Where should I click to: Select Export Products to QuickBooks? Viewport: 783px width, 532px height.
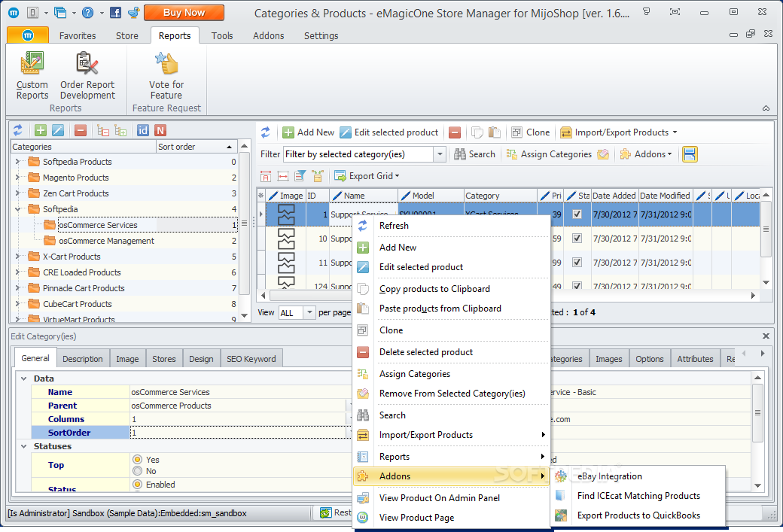(638, 515)
